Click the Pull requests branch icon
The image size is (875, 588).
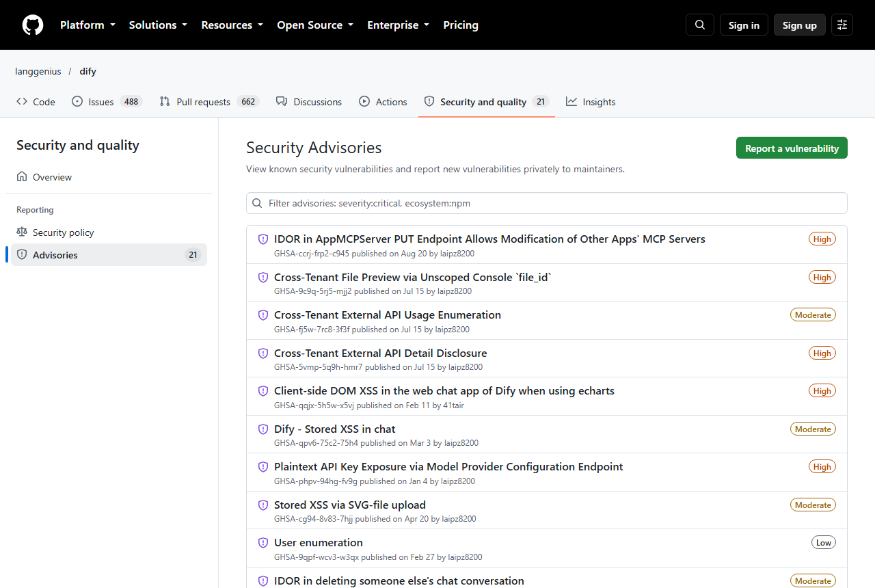(165, 102)
